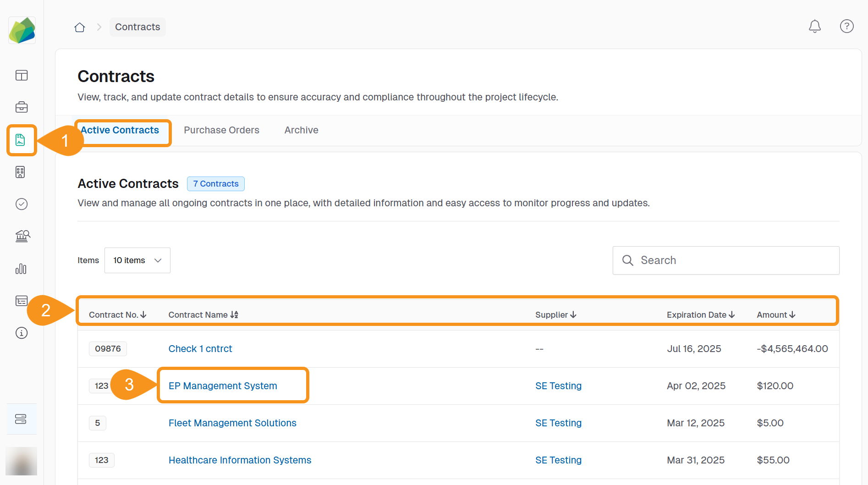Select the contracts document icon in sidebar
The height and width of the screenshot is (485, 868).
(x=21, y=140)
